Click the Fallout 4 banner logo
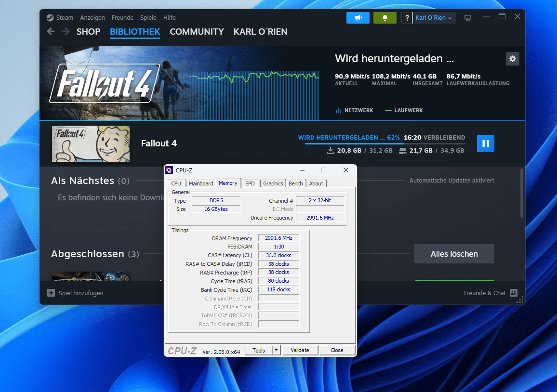This screenshot has height=392, width=557. (105, 83)
